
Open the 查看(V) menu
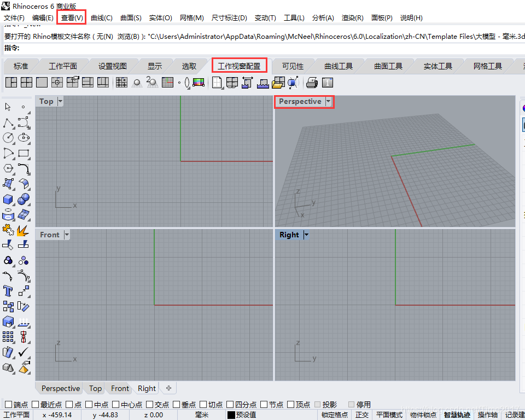72,17
